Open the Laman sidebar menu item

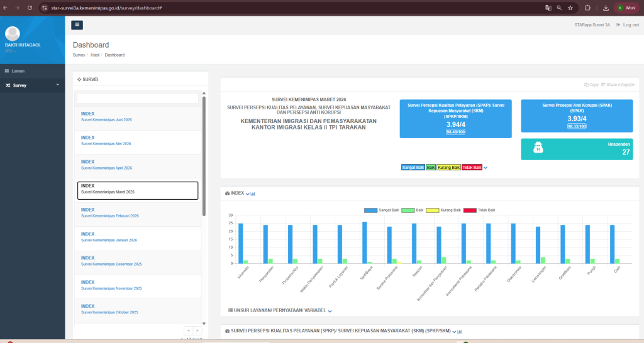33,71
